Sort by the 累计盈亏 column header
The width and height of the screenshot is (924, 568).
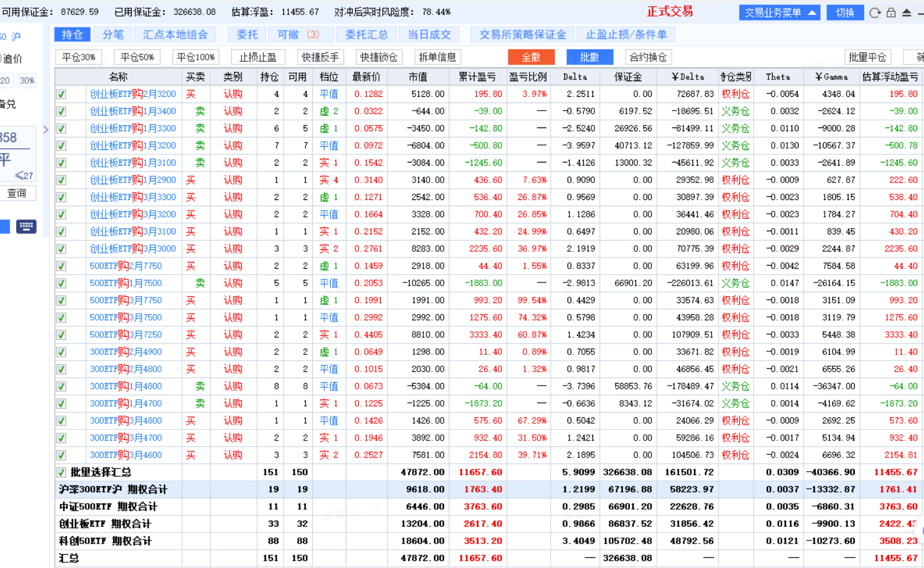[x=477, y=77]
